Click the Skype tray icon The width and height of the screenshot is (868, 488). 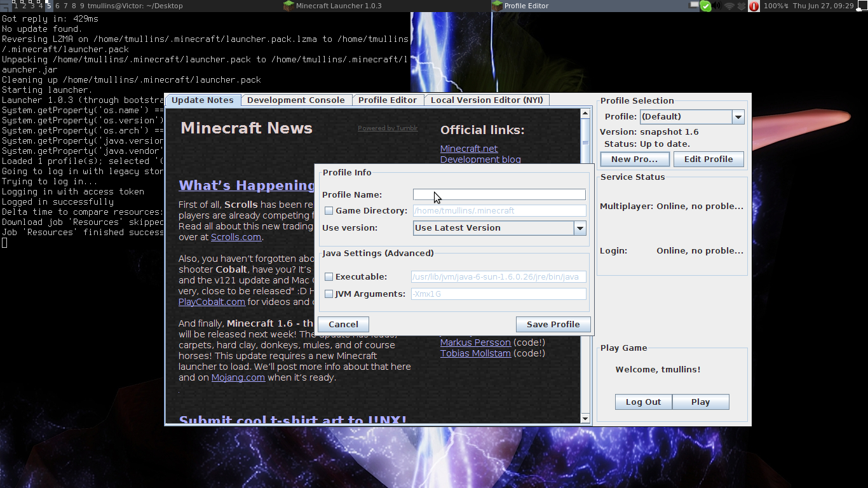[x=705, y=6]
